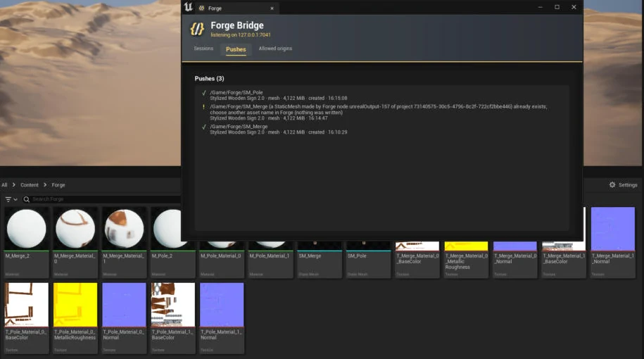Select the SM_Merge static mesh asset
This screenshot has width=644, height=359.
tap(320, 260)
